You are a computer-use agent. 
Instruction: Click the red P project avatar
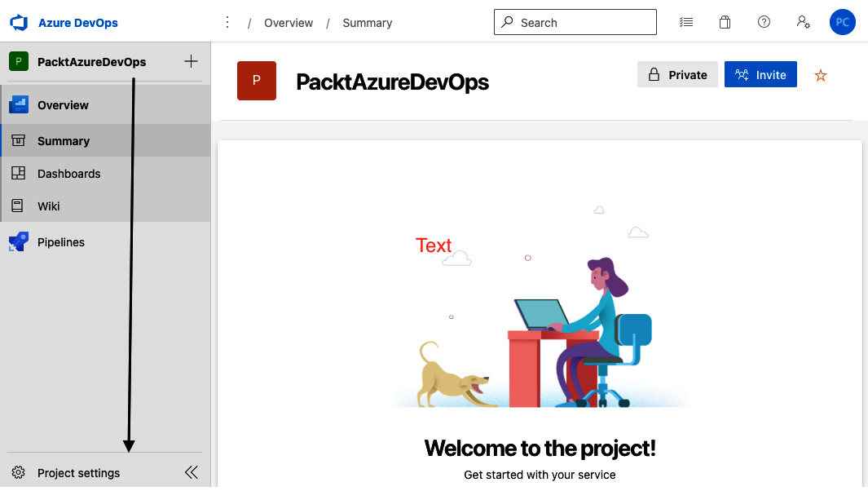(x=256, y=81)
